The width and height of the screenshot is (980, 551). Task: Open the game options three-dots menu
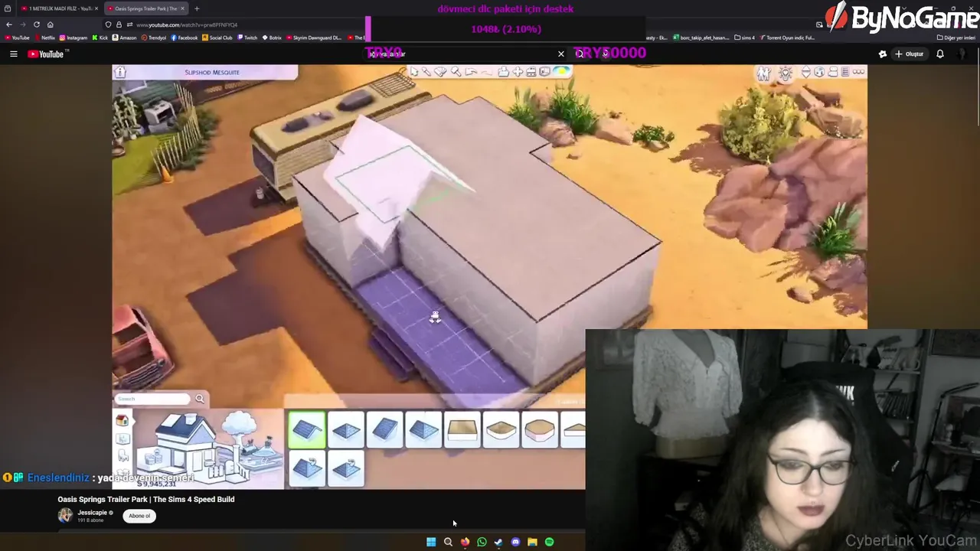(858, 72)
